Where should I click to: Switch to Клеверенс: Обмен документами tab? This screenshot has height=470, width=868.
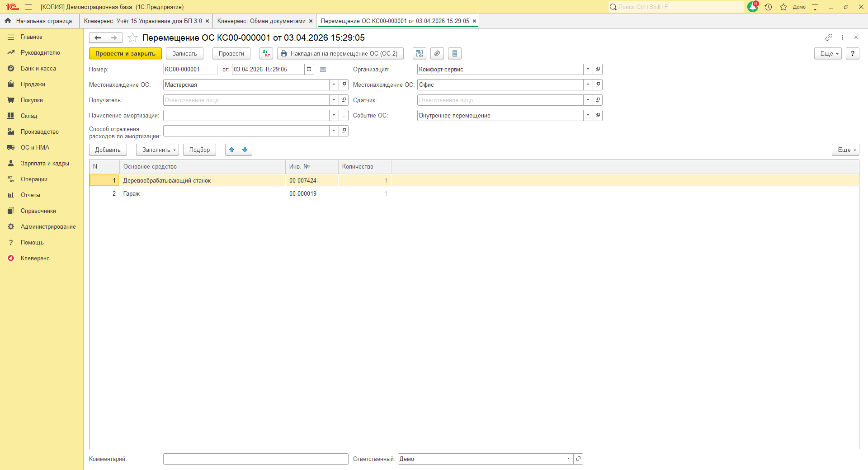pos(261,21)
